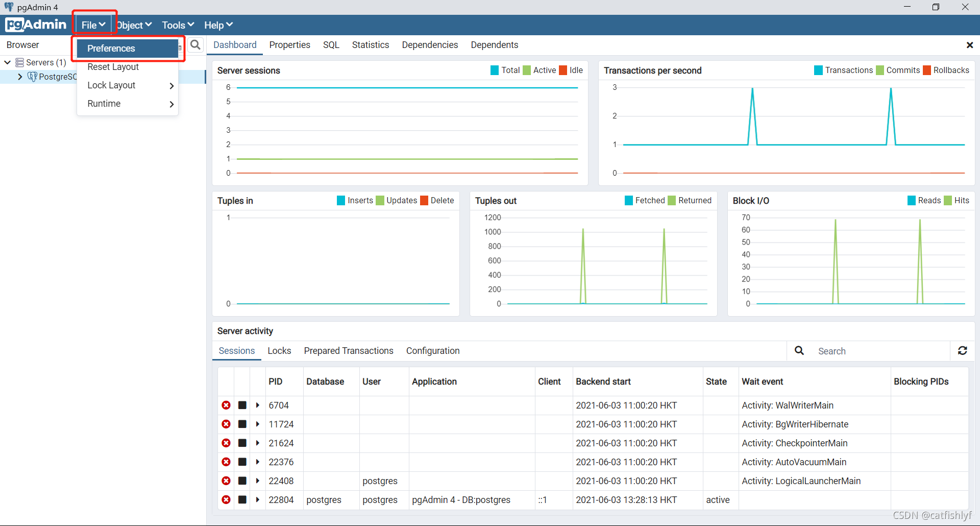This screenshot has width=980, height=526.
Task: Expand the PostgreSQL server node
Action: click(x=20, y=77)
